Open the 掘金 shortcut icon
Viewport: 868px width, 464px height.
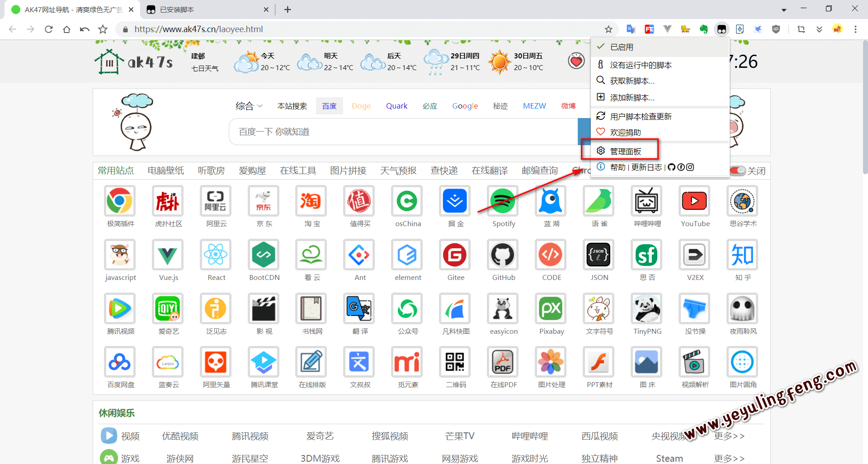(x=455, y=201)
